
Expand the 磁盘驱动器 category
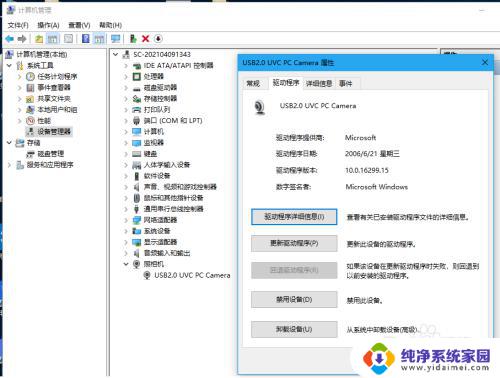(x=126, y=88)
